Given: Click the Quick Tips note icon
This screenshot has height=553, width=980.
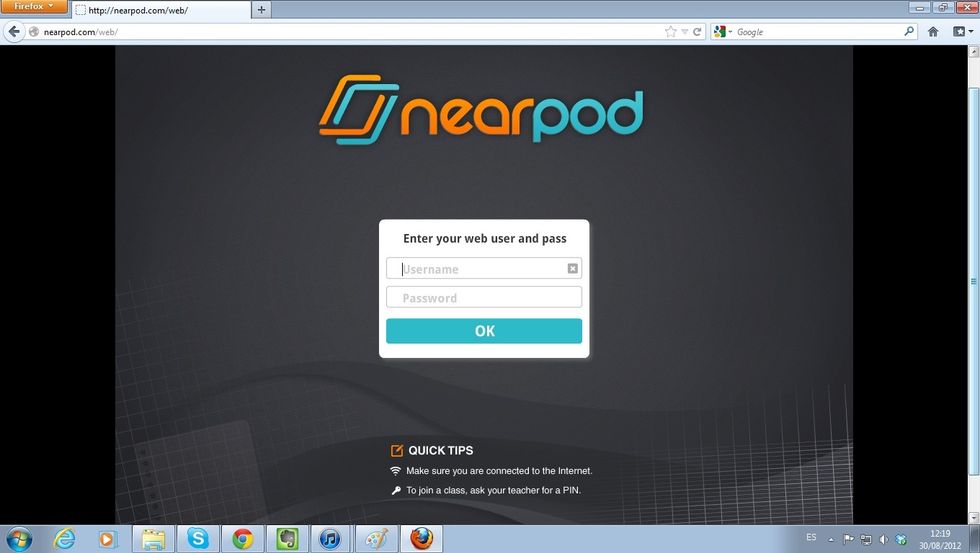Looking at the screenshot, I should 397,450.
